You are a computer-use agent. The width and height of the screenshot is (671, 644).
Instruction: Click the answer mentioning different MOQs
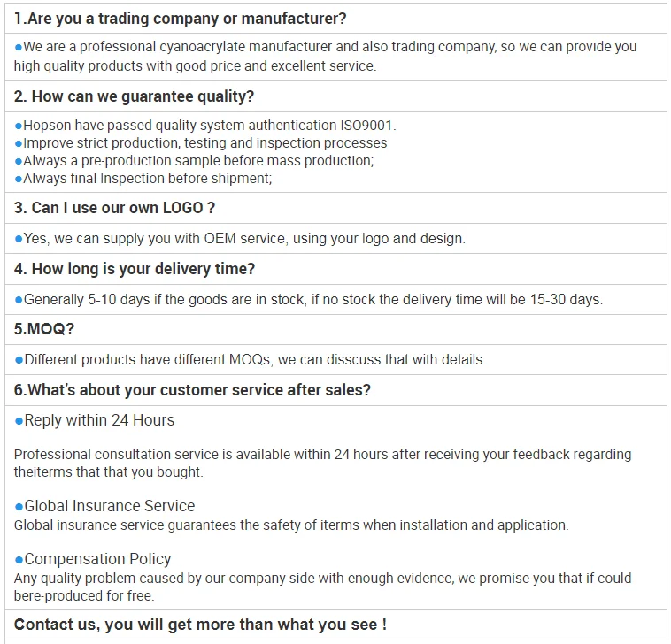click(x=255, y=360)
